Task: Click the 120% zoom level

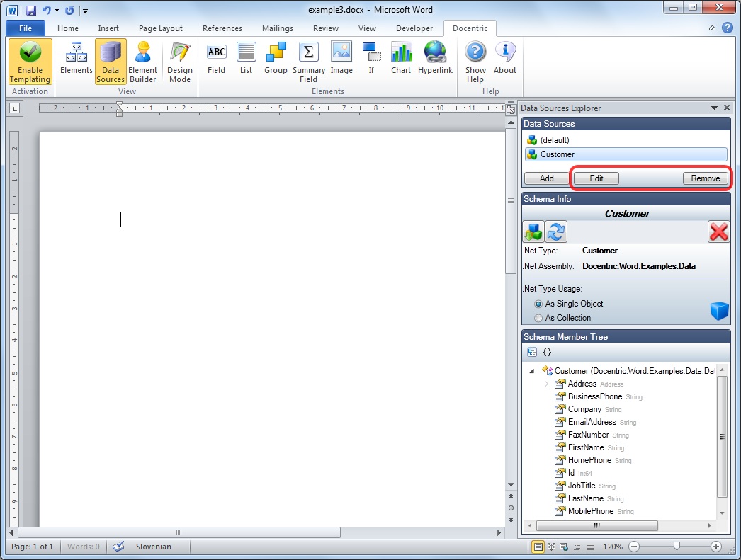Action: coord(613,547)
